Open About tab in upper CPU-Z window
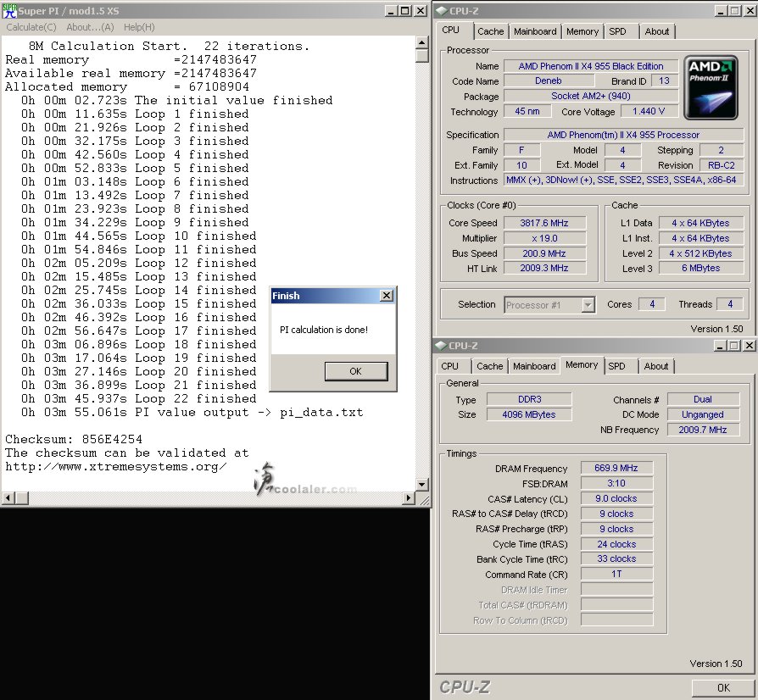Image resolution: width=758 pixels, height=700 pixels. click(x=657, y=31)
